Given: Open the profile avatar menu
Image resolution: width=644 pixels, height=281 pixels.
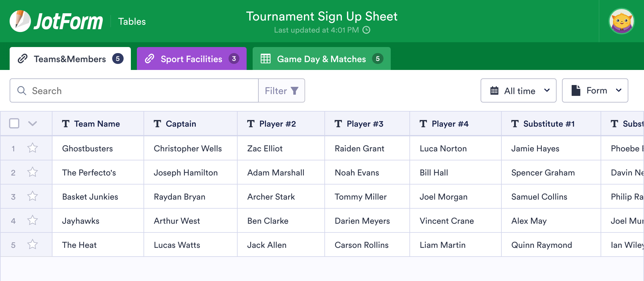Looking at the screenshot, I should pyautogui.click(x=622, y=21).
